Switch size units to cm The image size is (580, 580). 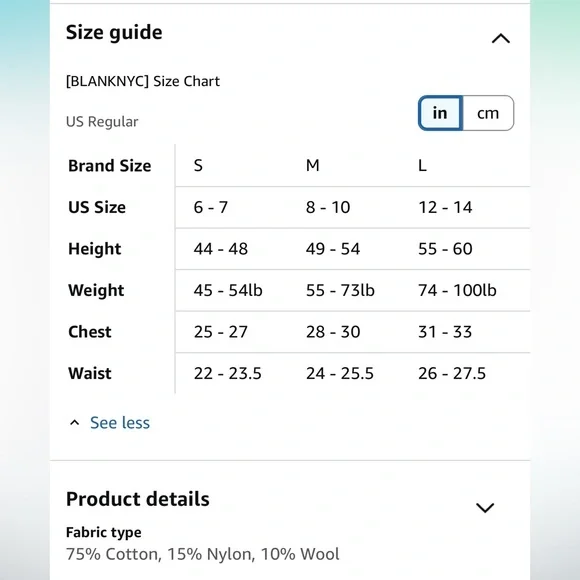coord(488,113)
